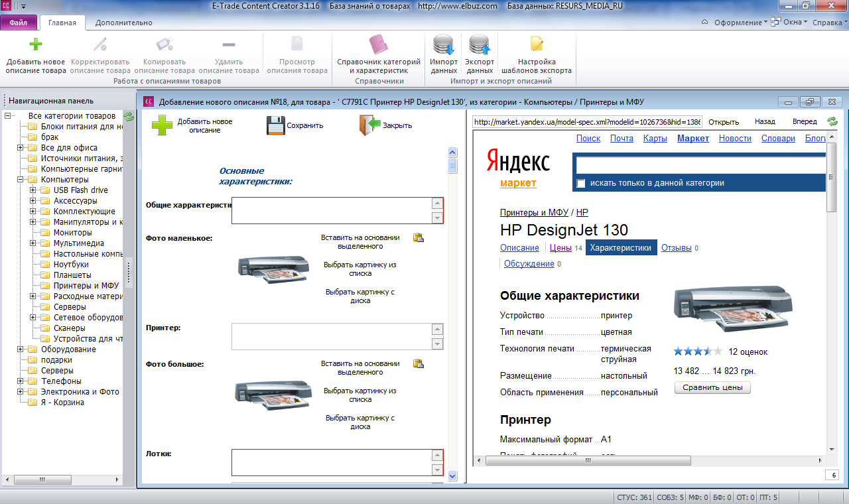
Task: Click the Маркет link in Yandex top navigation
Action: (x=693, y=139)
